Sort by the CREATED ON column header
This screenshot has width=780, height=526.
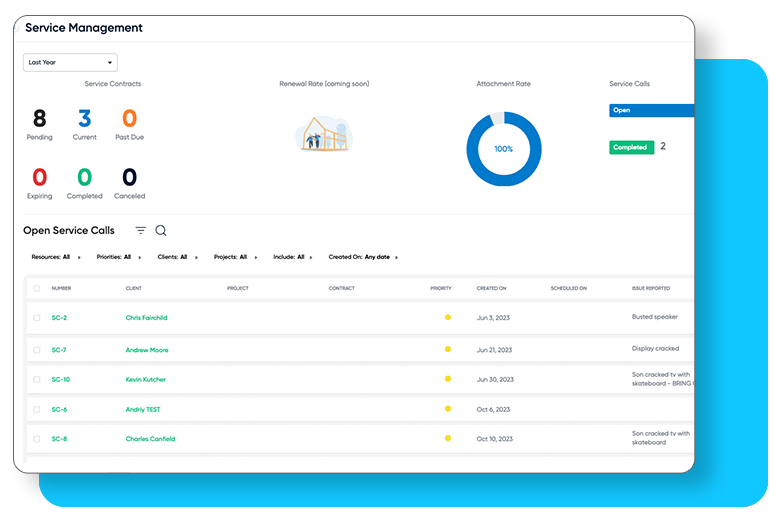[x=491, y=288]
